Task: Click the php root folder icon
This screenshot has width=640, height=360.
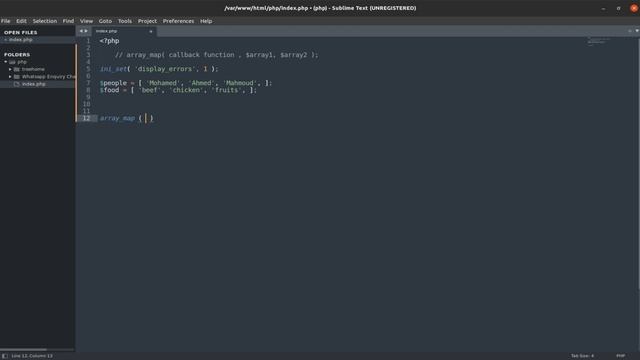Action: (12, 62)
